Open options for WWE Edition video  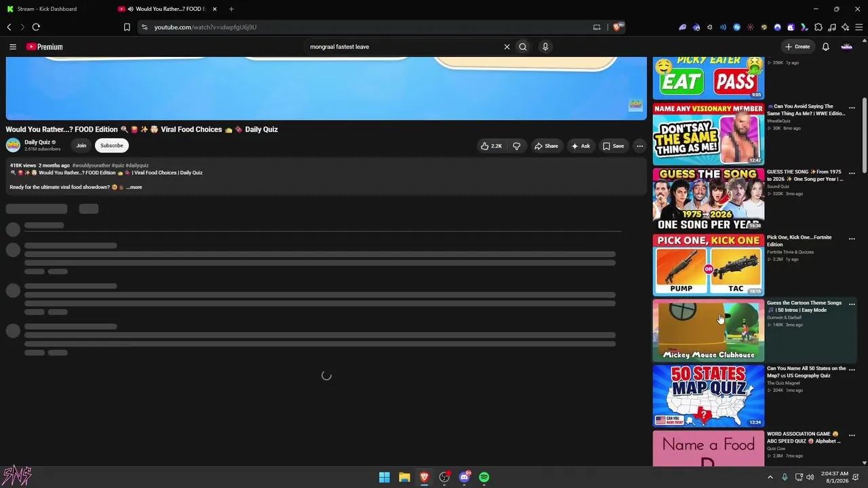[x=852, y=107]
